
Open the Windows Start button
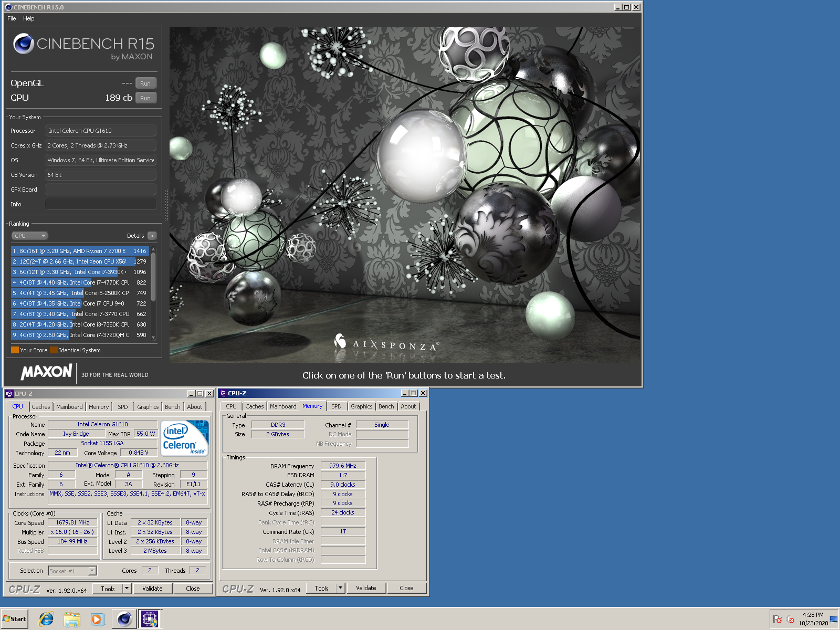point(15,619)
